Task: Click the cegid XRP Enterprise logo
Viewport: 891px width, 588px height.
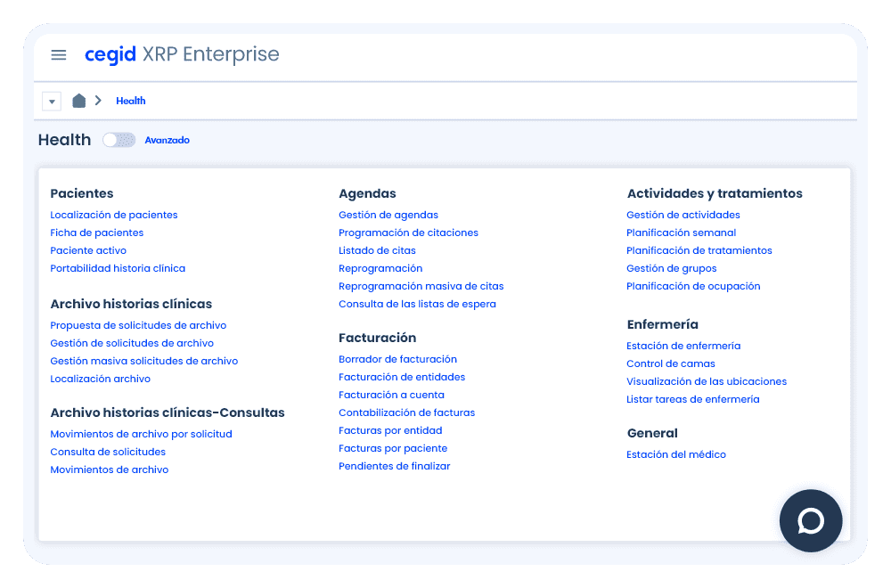Action: 182,55
